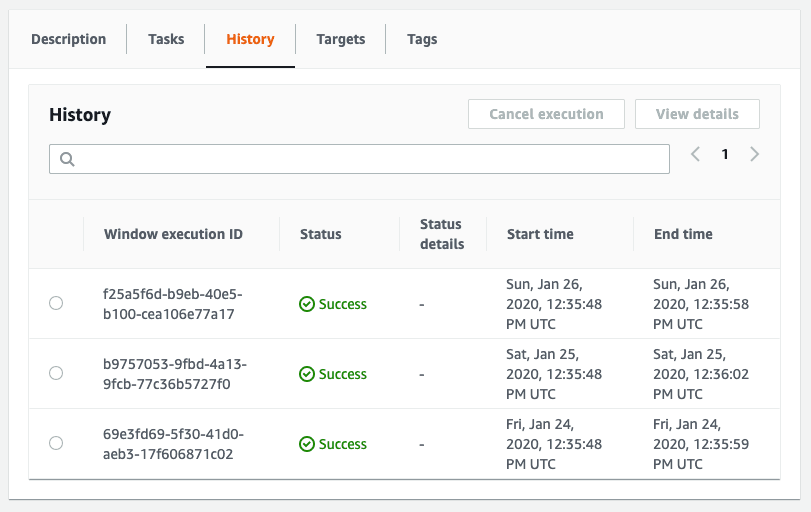811x512 pixels.
Task: Select radio button for execution 69e3fd69
Action: 56,443
